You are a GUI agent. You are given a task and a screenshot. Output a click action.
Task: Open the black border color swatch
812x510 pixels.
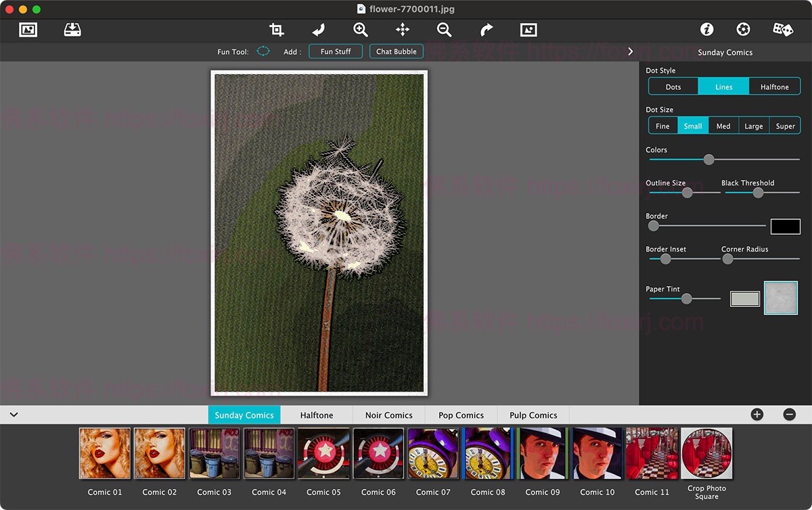tap(785, 227)
